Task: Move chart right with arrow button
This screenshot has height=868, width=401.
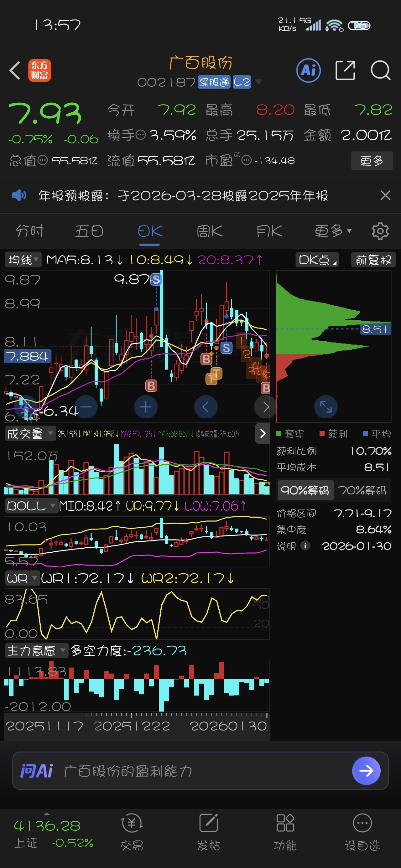Action: coord(265,407)
